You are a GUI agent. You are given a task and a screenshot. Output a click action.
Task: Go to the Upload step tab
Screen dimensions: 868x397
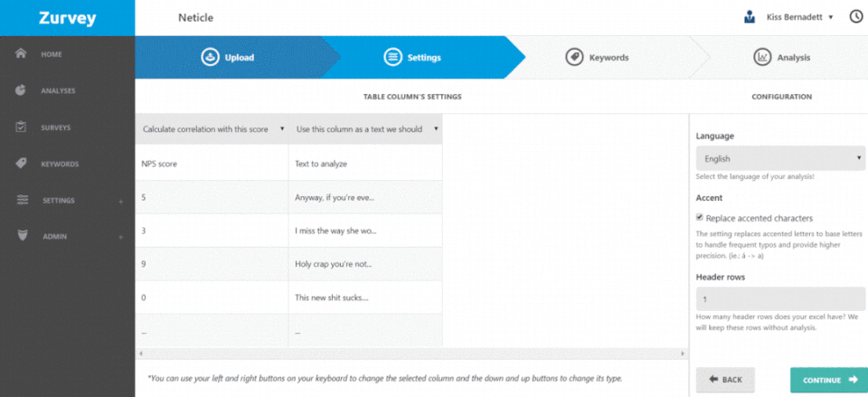pos(228,58)
